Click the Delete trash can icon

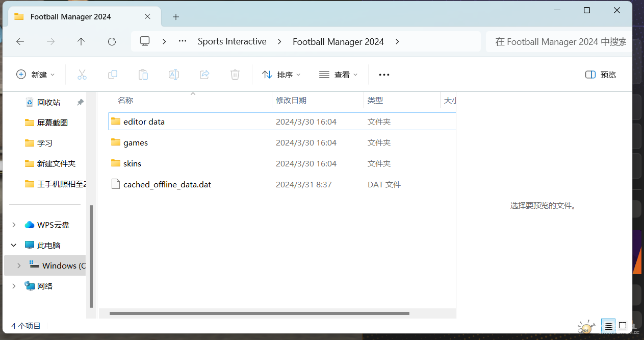(235, 75)
